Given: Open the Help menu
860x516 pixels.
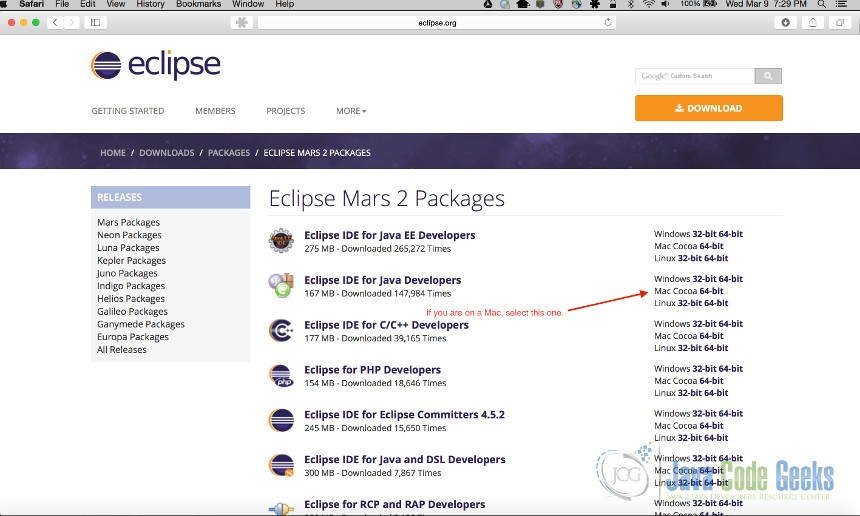Looking at the screenshot, I should [x=285, y=4].
